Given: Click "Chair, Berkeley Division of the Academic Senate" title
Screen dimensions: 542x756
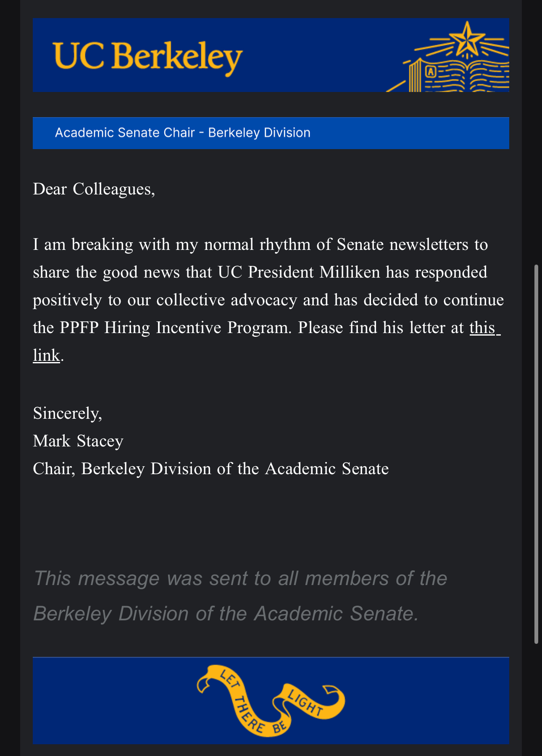Looking at the screenshot, I should 210,469.
